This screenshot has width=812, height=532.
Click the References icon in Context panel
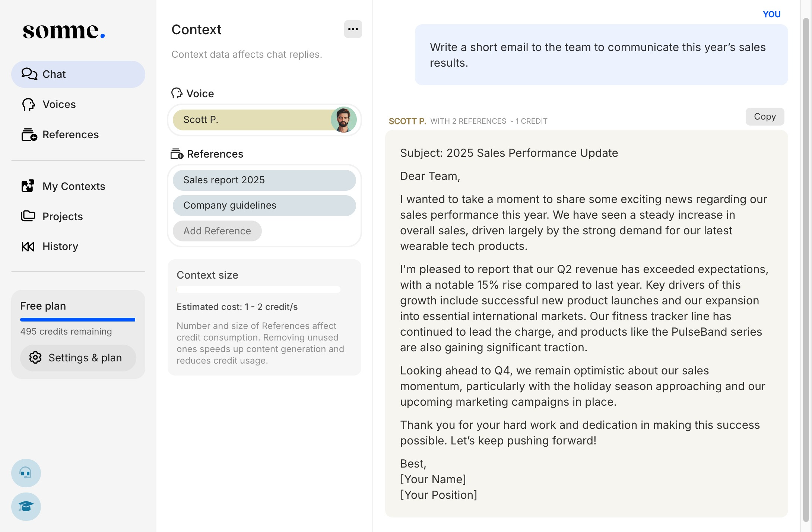pos(177,153)
